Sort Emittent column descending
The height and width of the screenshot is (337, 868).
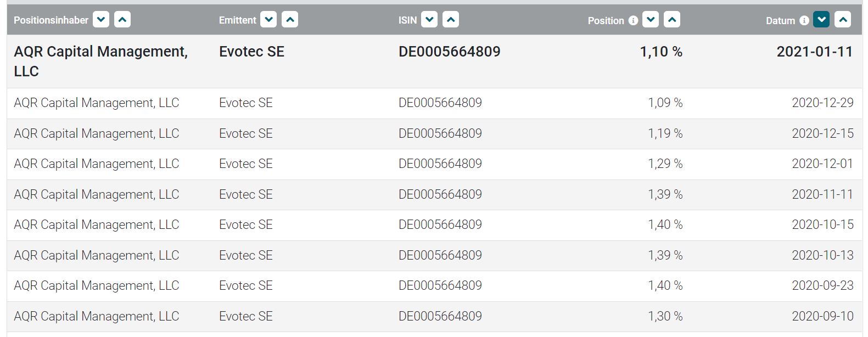268,20
